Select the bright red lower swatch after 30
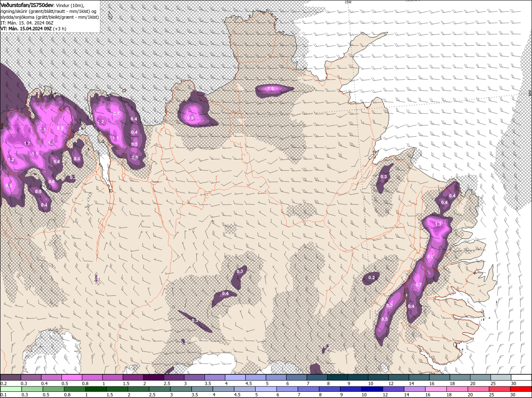The height and width of the screenshot is (398, 532). coord(521,389)
